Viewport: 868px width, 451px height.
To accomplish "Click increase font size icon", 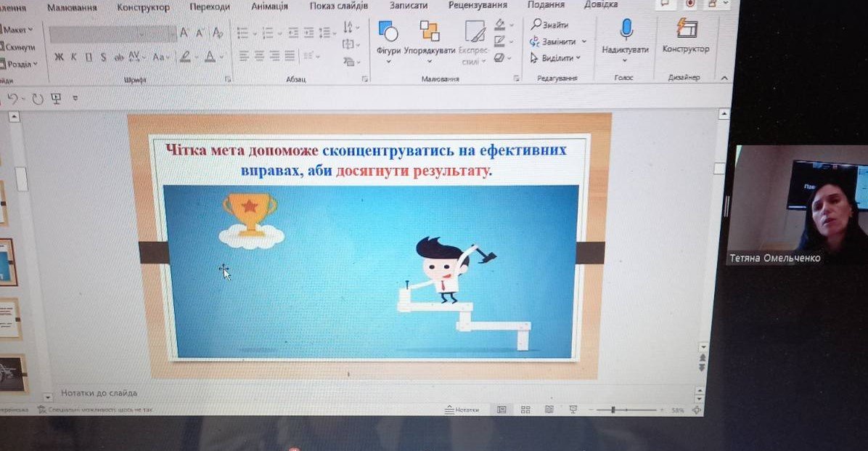I will pyautogui.click(x=185, y=33).
